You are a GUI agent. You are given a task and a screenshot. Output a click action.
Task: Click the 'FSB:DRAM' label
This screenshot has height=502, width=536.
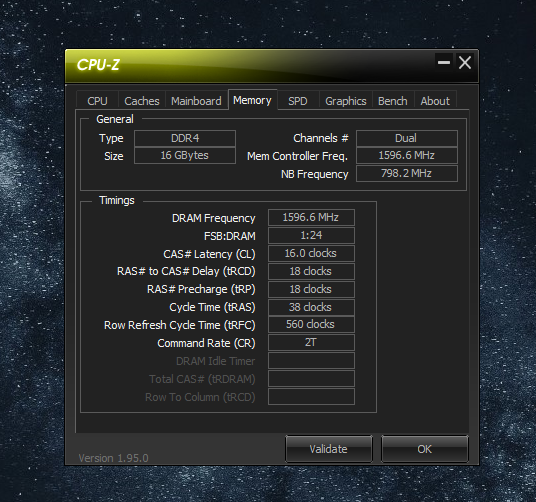[230, 236]
